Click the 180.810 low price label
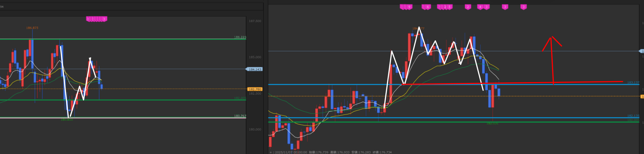644x154 pixels. (67, 120)
